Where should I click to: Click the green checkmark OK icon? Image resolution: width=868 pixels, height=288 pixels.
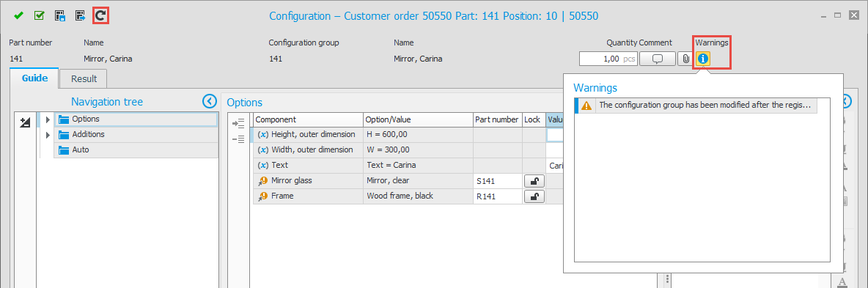[x=18, y=15]
